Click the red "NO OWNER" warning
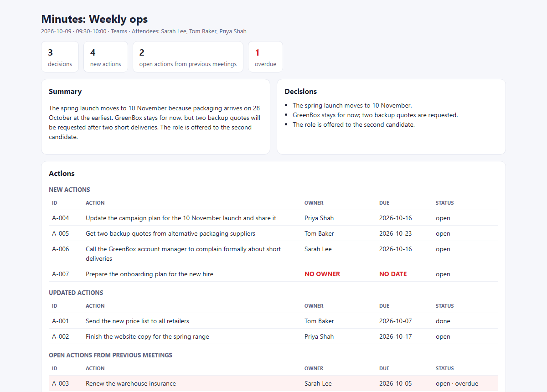 [x=322, y=274]
